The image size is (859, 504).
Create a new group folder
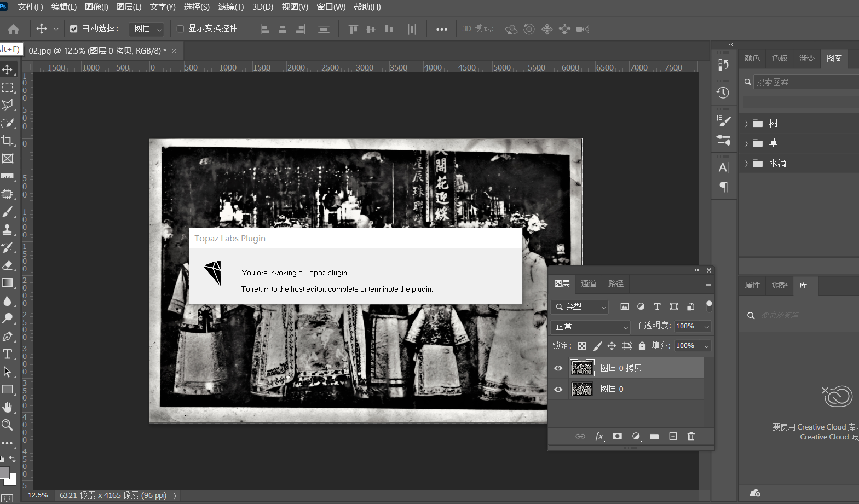click(x=654, y=436)
